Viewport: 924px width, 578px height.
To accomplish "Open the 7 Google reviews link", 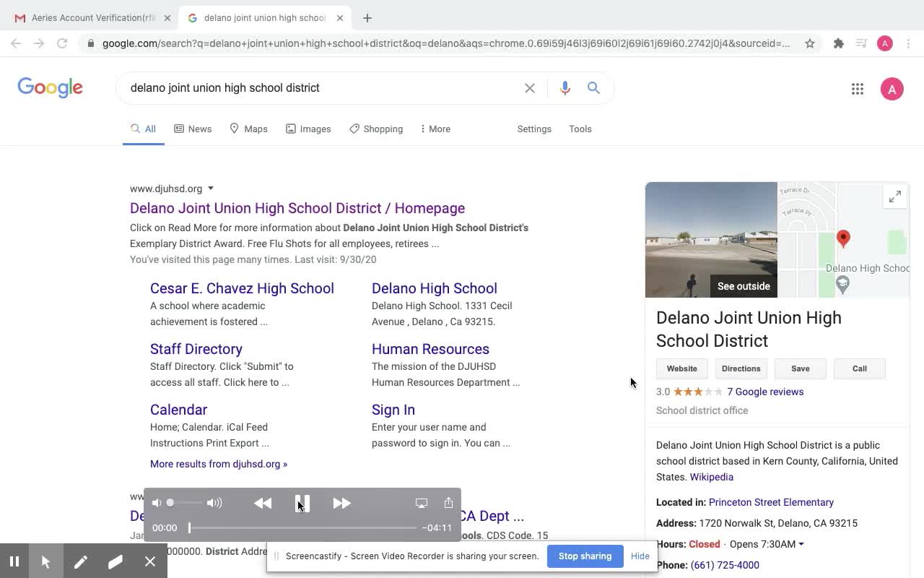I will coord(765,392).
